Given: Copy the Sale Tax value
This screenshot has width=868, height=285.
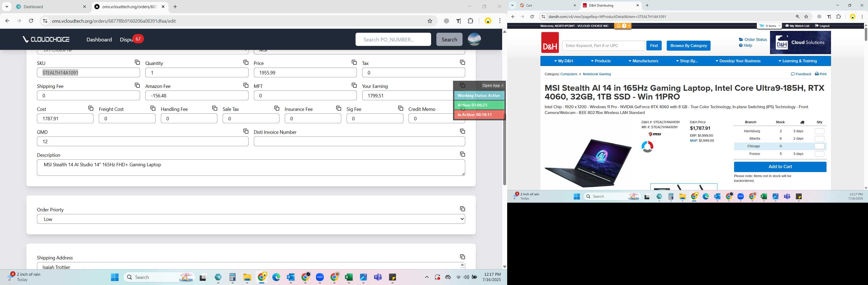Looking at the screenshot, I should coord(277,108).
